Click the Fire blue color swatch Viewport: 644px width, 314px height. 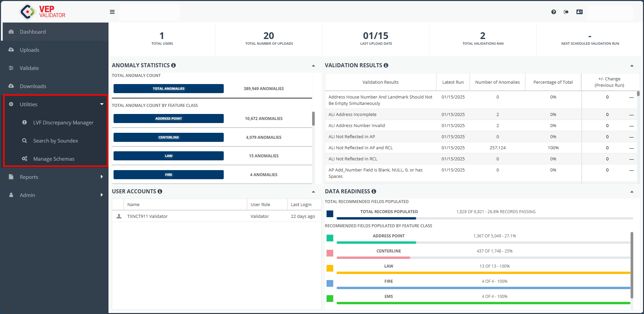(330, 283)
